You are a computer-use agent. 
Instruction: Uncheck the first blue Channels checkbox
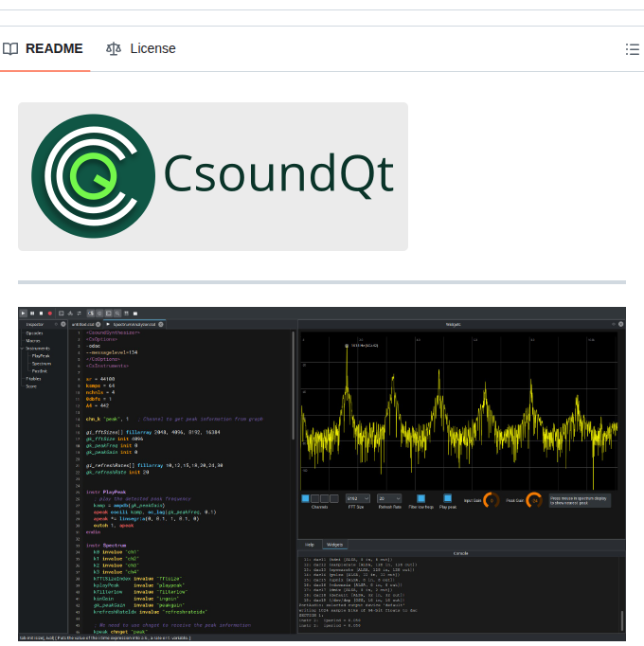tap(305, 499)
